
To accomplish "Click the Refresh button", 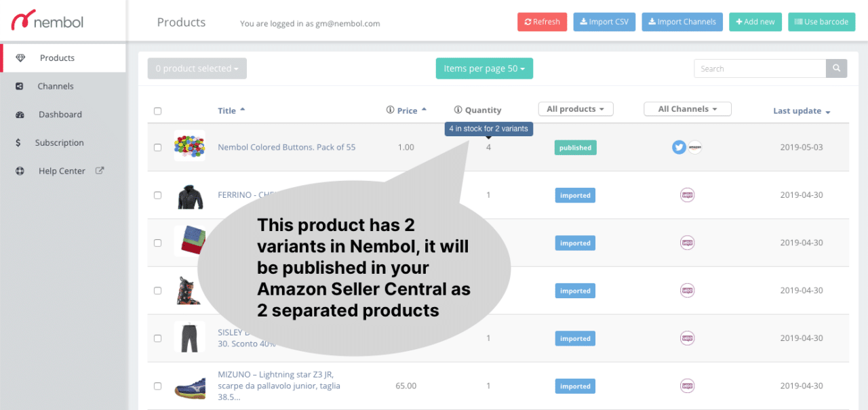I will (542, 22).
